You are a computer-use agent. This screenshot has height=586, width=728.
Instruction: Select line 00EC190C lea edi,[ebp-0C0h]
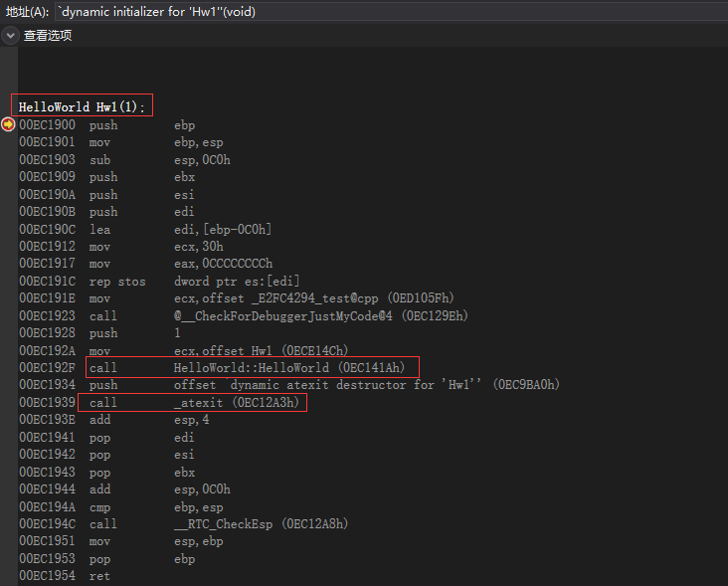(x=145, y=230)
